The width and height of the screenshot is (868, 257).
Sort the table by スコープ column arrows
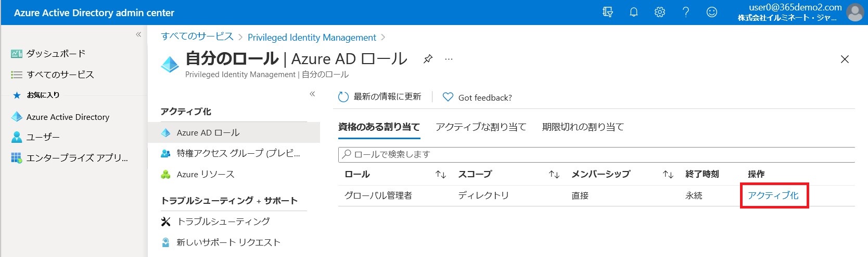[x=554, y=175]
